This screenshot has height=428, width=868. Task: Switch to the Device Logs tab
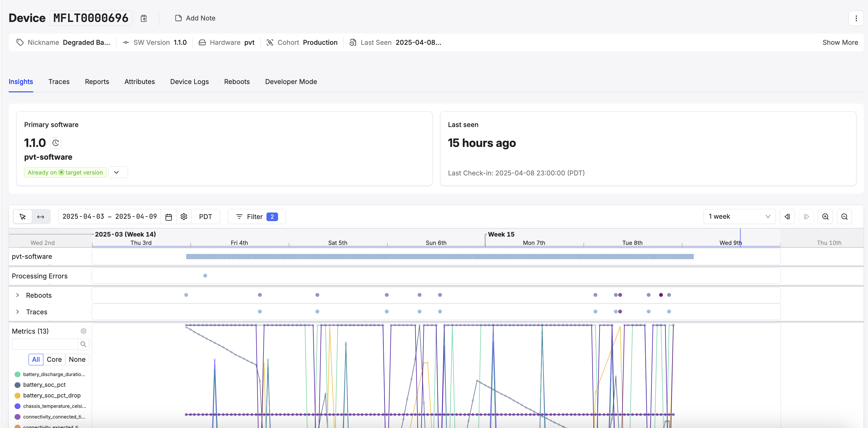coord(189,82)
